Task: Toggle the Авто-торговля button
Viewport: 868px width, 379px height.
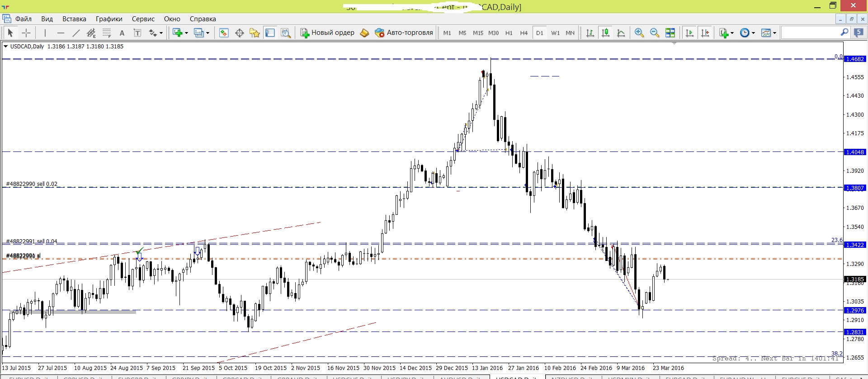Action: coord(404,33)
